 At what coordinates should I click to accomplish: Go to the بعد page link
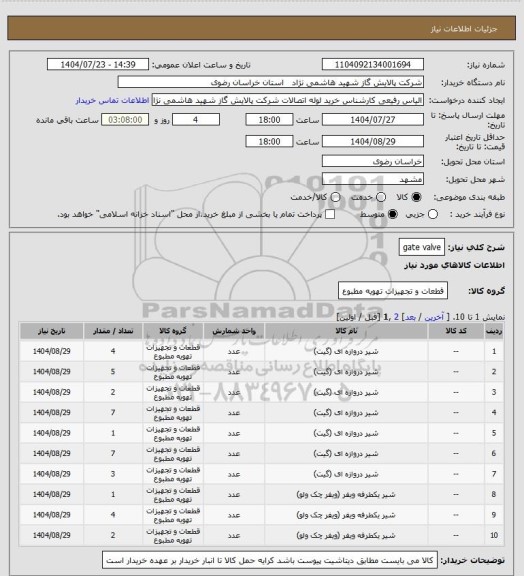click(x=411, y=317)
